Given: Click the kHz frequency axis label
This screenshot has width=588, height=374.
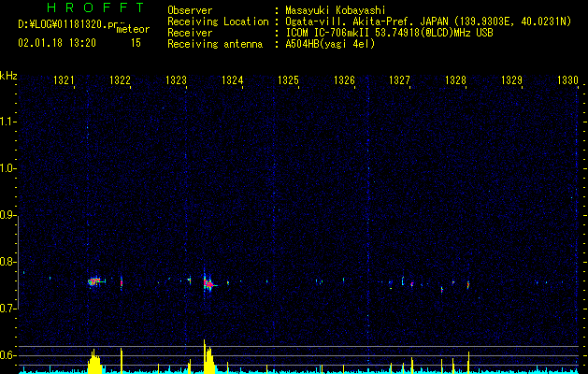Looking at the screenshot, I should coord(8,76).
